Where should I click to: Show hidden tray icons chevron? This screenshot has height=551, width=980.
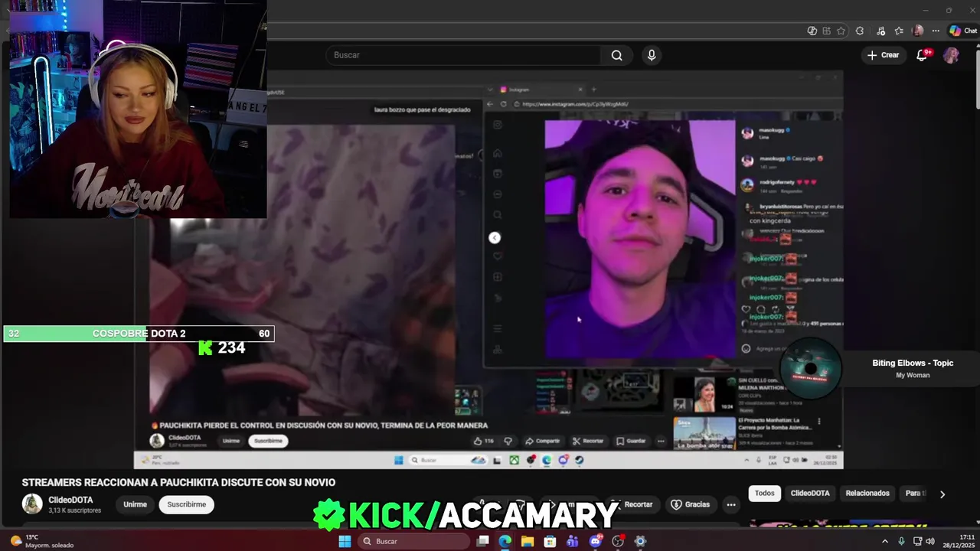(885, 541)
